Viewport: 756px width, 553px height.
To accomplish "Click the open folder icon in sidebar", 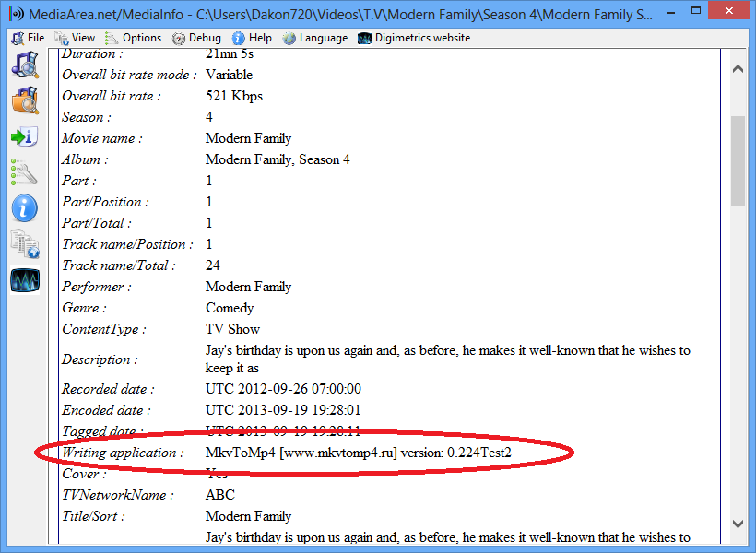I will click(x=25, y=100).
